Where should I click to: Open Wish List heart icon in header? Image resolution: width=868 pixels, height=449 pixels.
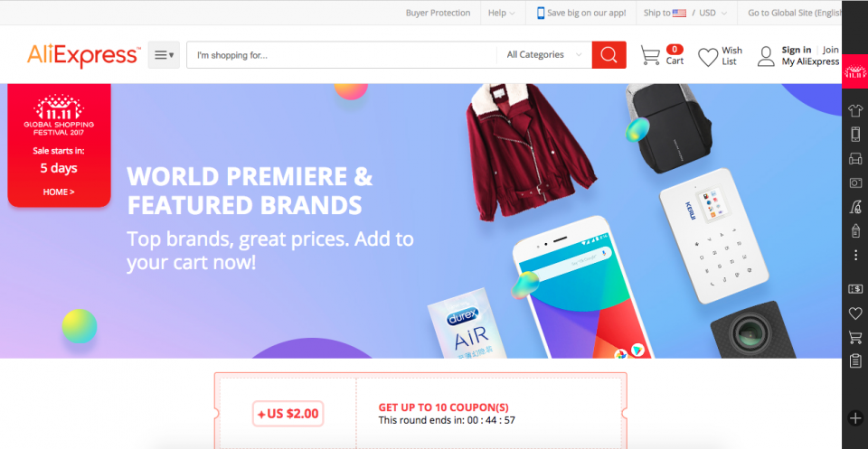click(x=707, y=58)
